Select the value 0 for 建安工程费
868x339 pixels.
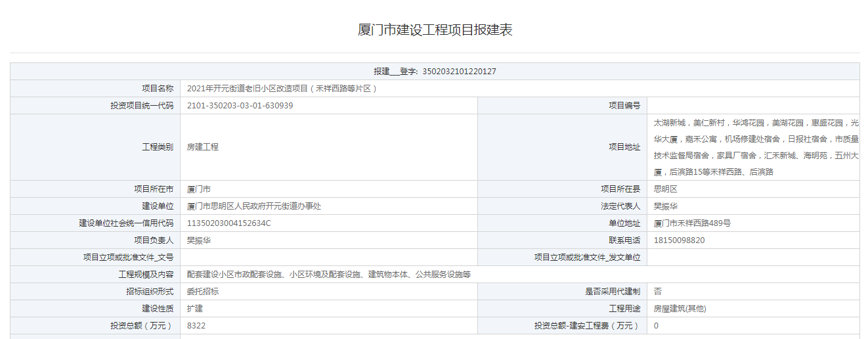tap(656, 325)
